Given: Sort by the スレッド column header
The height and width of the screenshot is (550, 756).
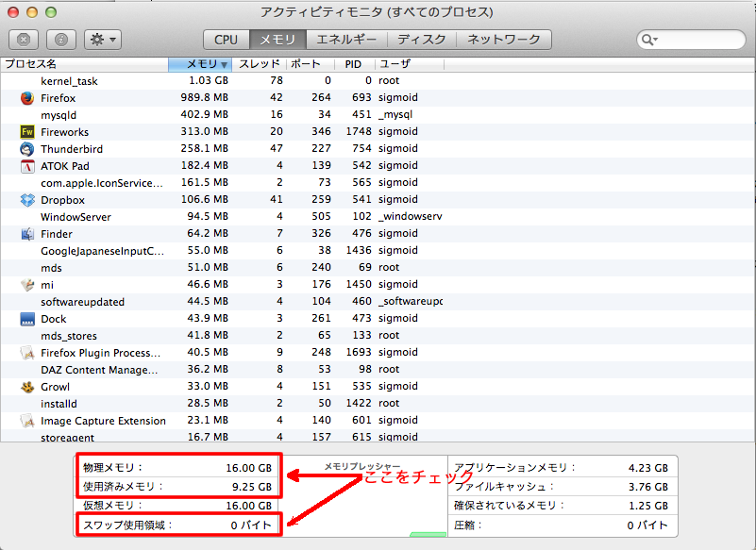Looking at the screenshot, I should click(x=260, y=64).
